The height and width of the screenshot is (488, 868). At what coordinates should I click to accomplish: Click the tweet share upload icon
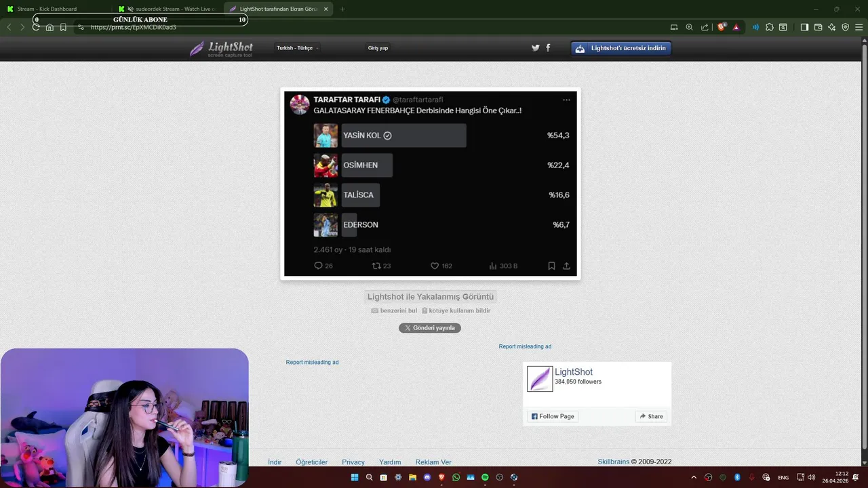coord(566,266)
